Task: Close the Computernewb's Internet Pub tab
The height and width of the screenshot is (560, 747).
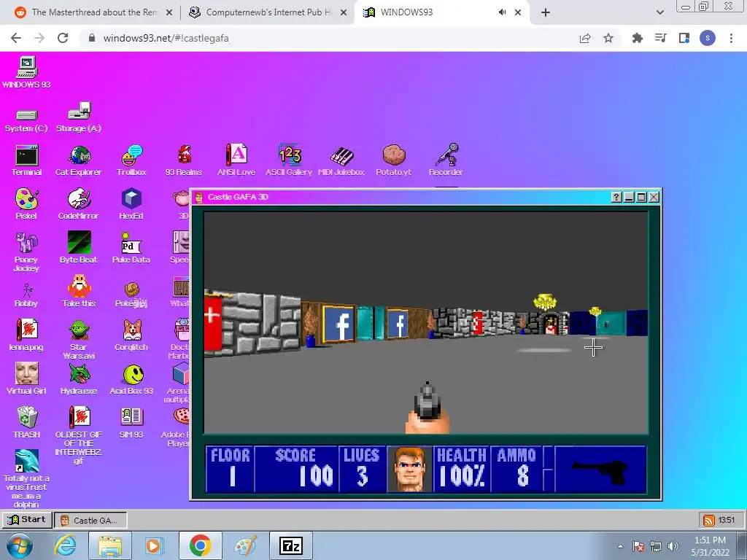Action: tap(344, 13)
